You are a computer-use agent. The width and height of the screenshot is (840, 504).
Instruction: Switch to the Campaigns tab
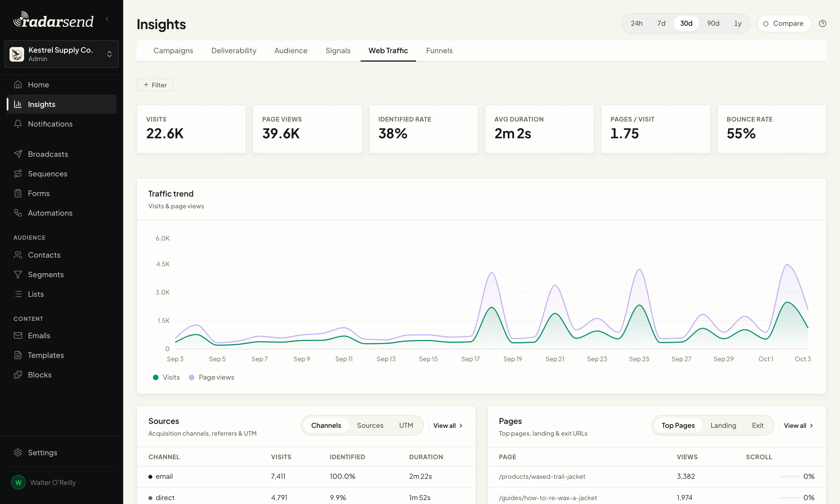(x=173, y=51)
